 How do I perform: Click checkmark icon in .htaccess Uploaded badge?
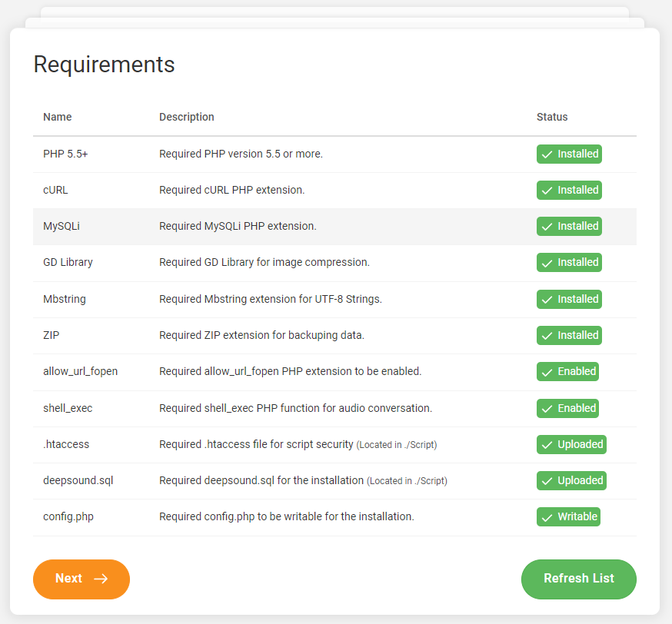(x=547, y=445)
